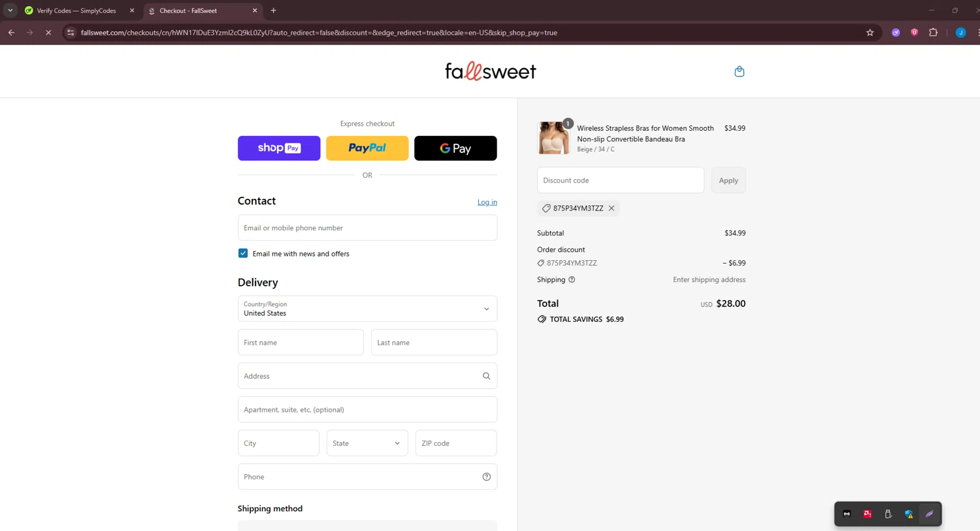Open a new browser tab
The image size is (980, 531).
pyautogui.click(x=273, y=10)
